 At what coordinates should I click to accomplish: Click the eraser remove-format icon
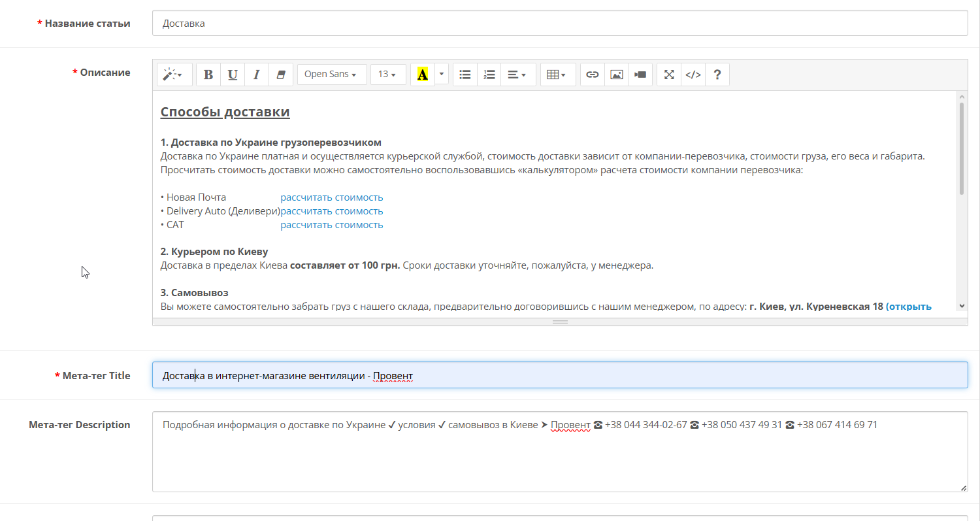pos(281,75)
